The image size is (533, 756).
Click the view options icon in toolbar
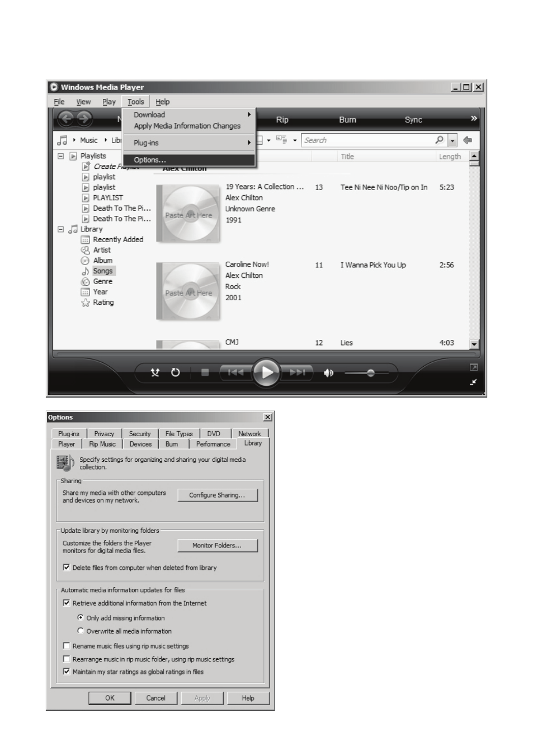tap(281, 140)
